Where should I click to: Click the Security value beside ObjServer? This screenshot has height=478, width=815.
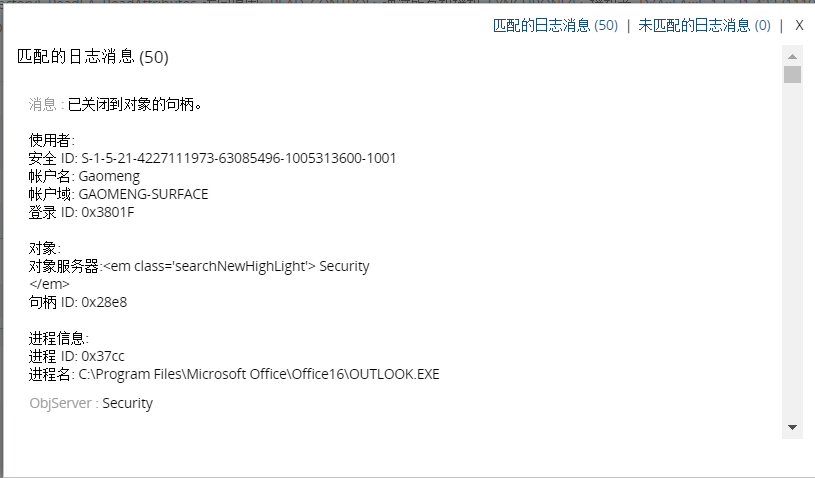click(x=127, y=403)
